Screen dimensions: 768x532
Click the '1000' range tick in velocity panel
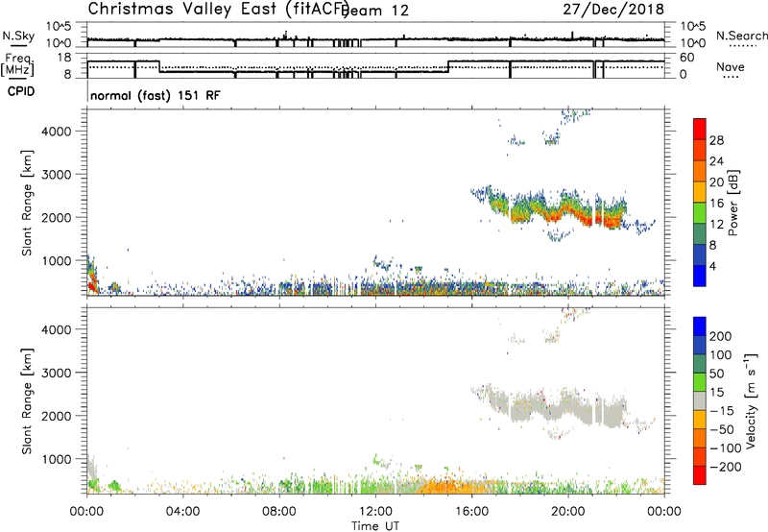click(56, 459)
